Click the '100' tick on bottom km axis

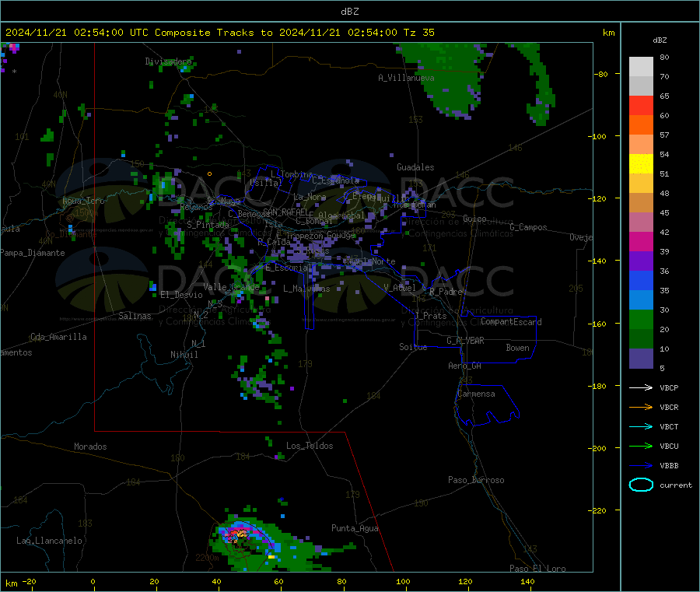click(403, 581)
